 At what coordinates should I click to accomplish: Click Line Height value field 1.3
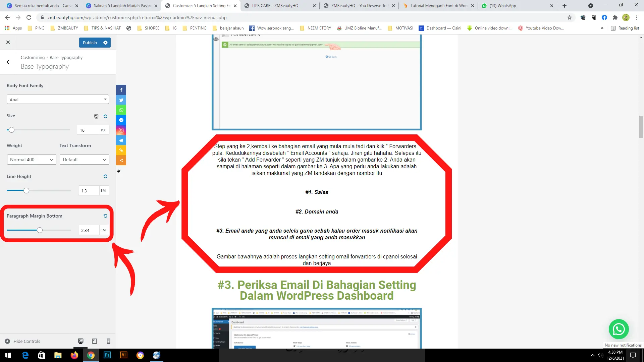[89, 191]
